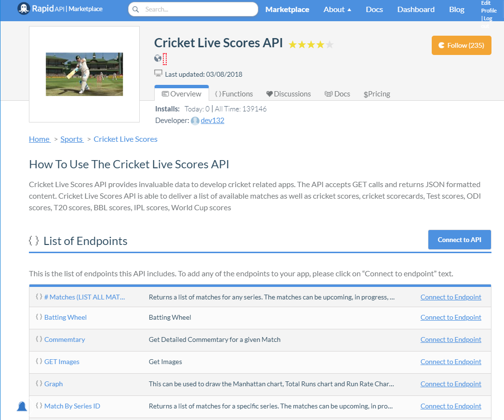Click braces icon in the Batting Wheel row
Viewport: 504px width, 420px height.
click(x=39, y=317)
